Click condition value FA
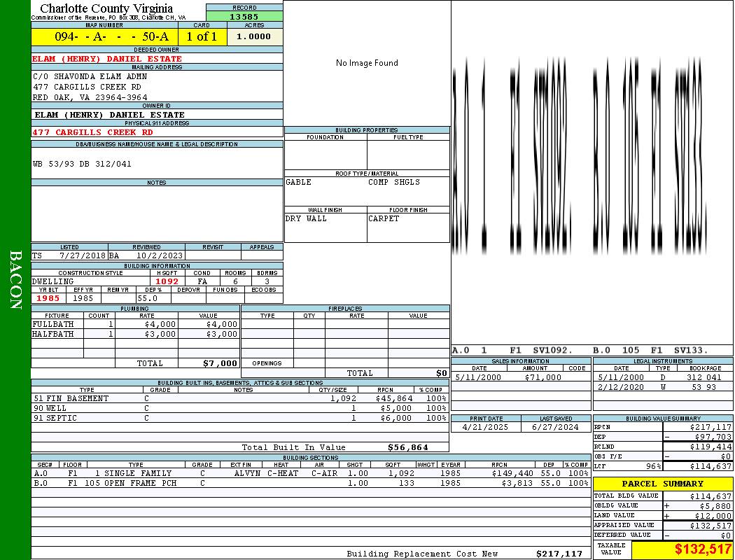 tap(202, 281)
